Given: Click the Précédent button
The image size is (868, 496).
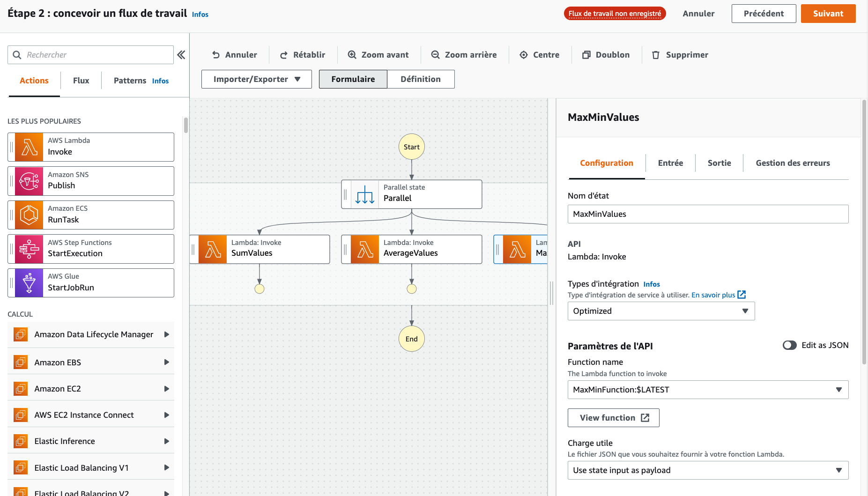Looking at the screenshot, I should [x=764, y=14].
